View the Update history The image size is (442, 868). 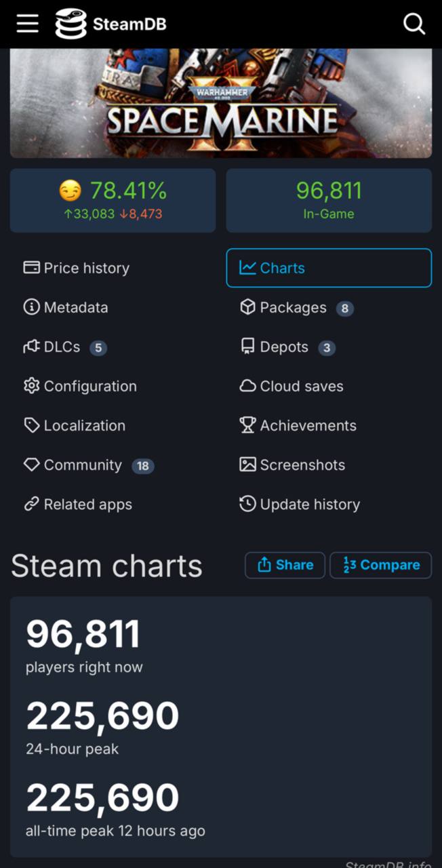pos(300,505)
